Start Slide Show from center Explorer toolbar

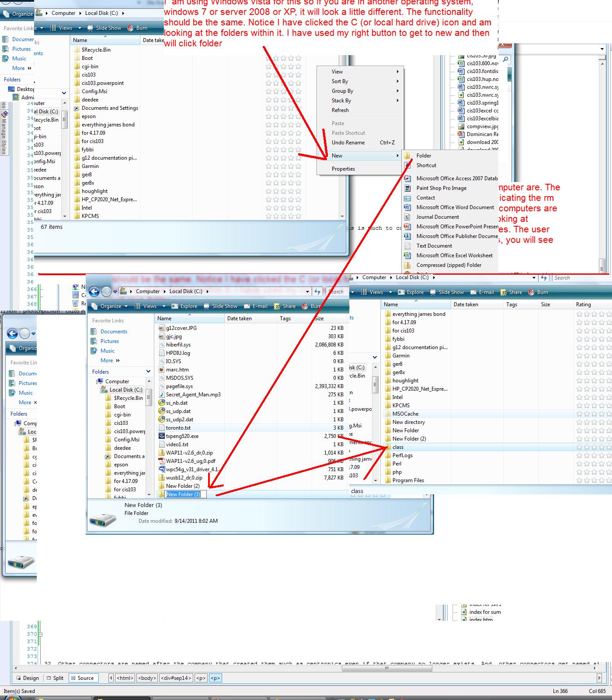tap(220, 306)
